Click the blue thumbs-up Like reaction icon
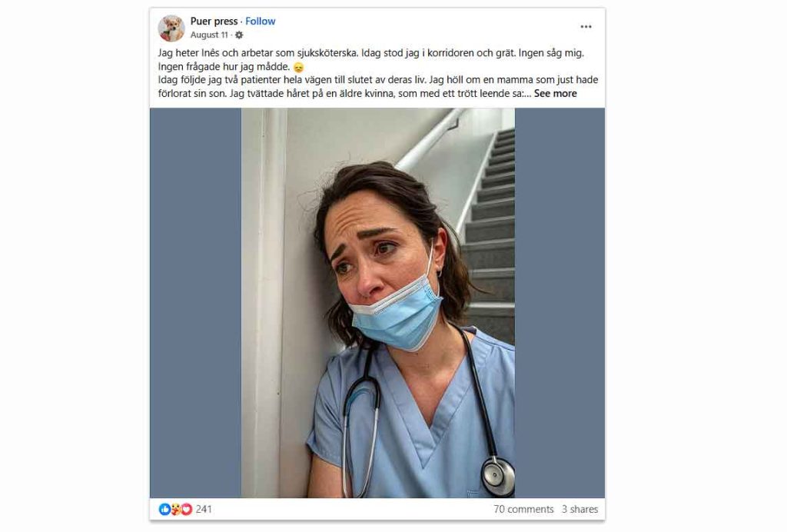This screenshot has width=787, height=532. tap(164, 509)
